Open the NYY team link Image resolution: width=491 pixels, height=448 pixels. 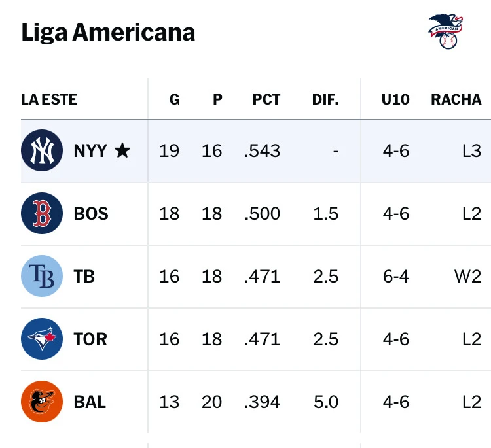pos(90,151)
